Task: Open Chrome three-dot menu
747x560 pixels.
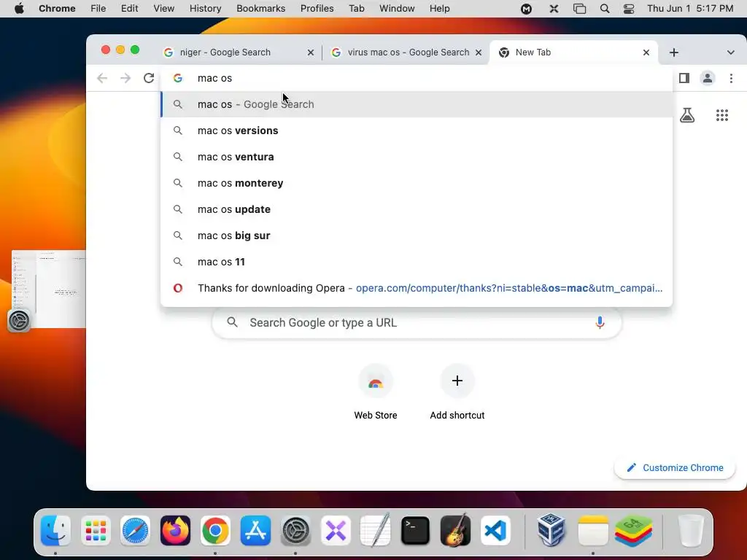Action: click(731, 78)
